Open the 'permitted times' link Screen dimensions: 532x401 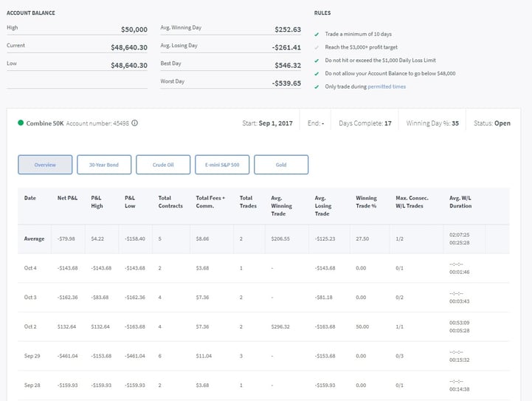[x=388, y=87]
